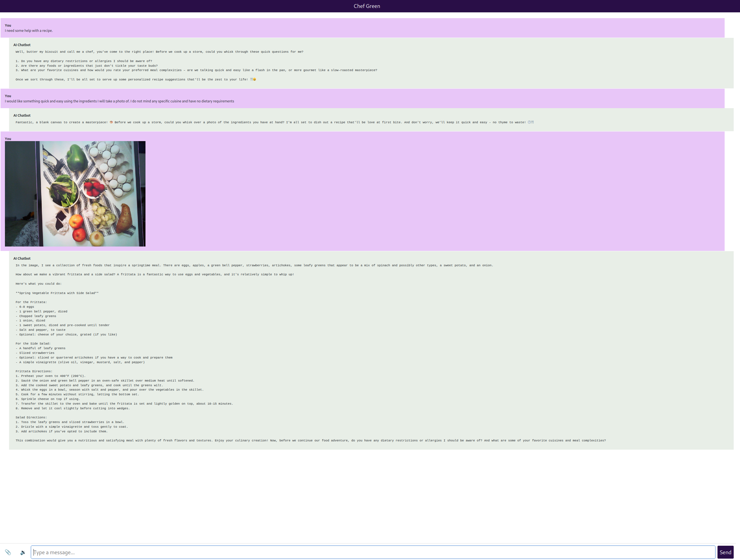The width and height of the screenshot is (740, 560).
Task: Click the 'For the Side Salad:' line
Action: (x=33, y=344)
